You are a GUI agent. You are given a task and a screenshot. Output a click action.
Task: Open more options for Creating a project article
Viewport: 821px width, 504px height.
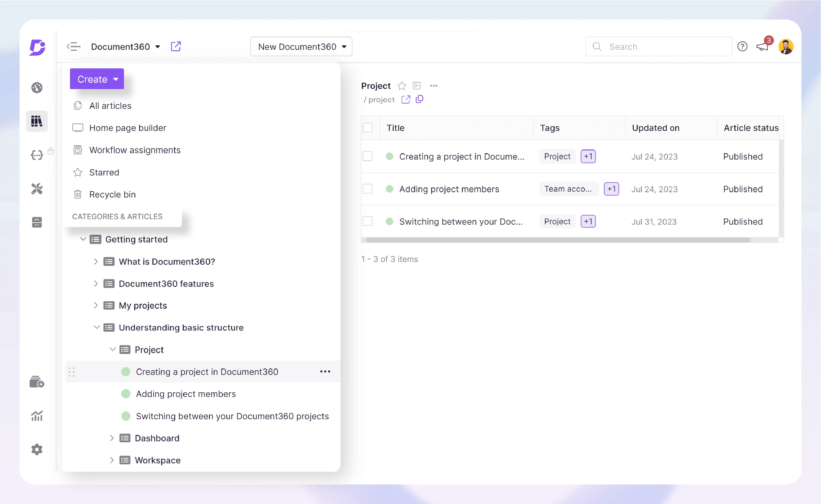click(x=325, y=372)
